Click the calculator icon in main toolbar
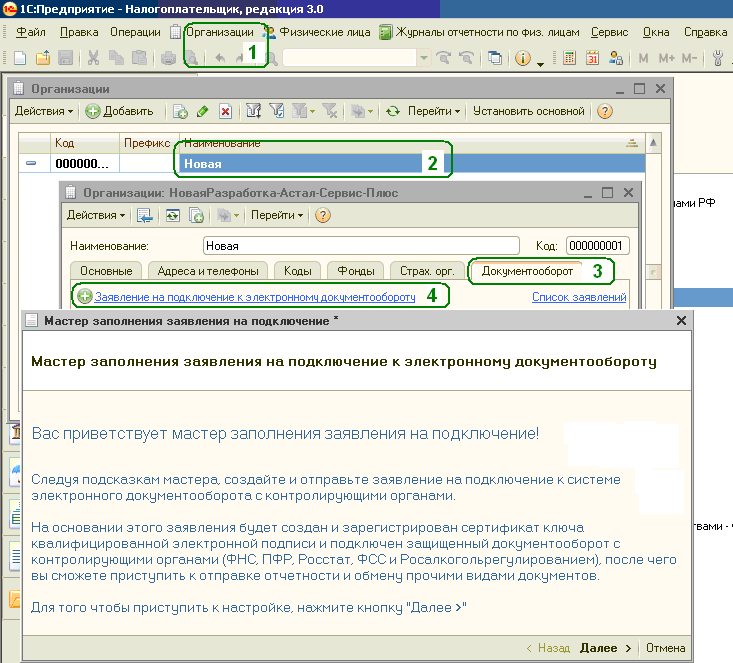This screenshot has width=733, height=663. point(569,58)
